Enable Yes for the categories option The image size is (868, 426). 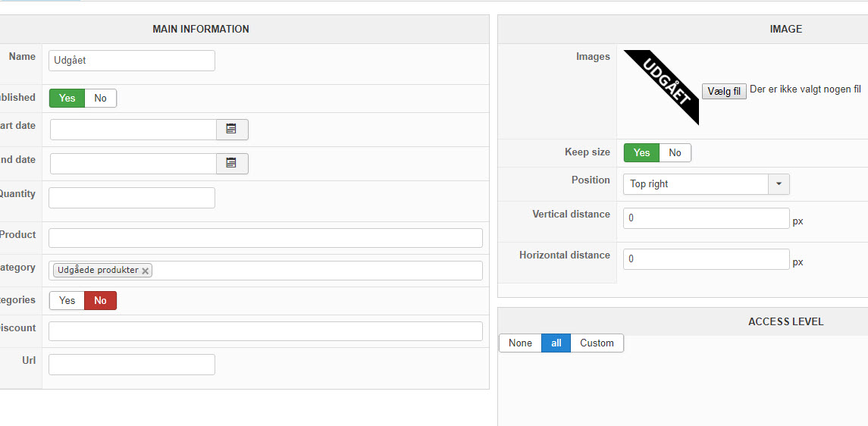tap(67, 301)
